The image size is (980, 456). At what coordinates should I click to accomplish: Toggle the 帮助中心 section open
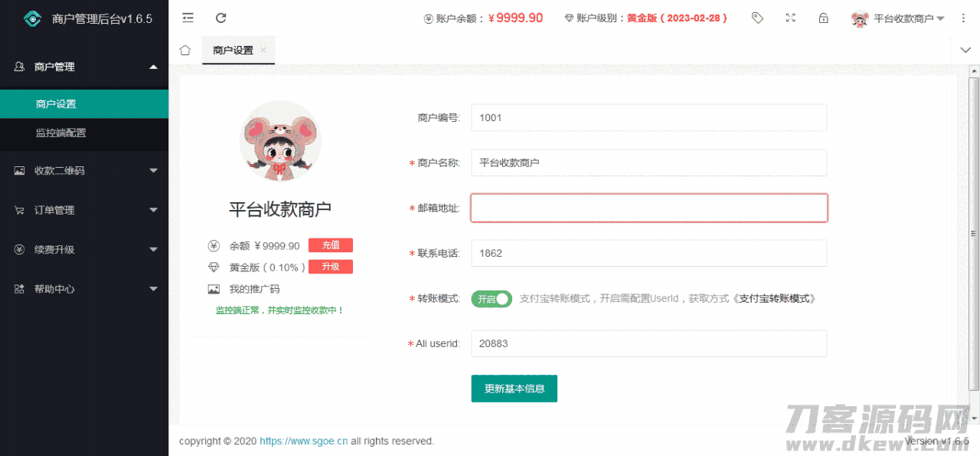(x=84, y=289)
